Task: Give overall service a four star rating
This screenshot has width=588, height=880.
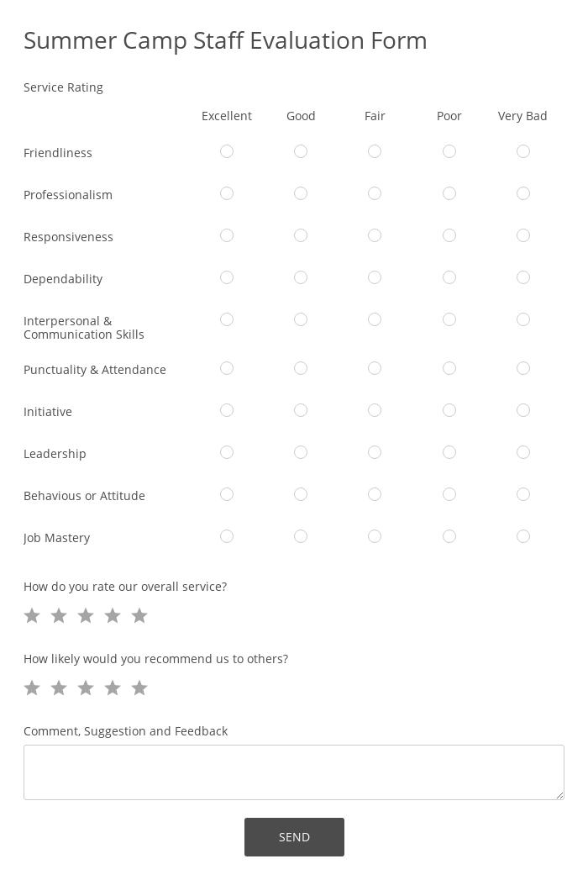Action: pos(113,616)
